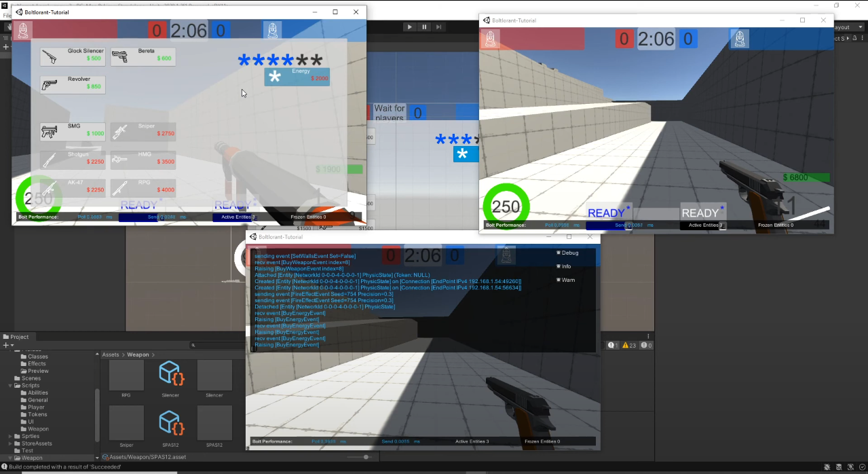The width and height of the screenshot is (868, 474).
Task: Click the $ 6800 money bar in right window
Action: tap(805, 178)
